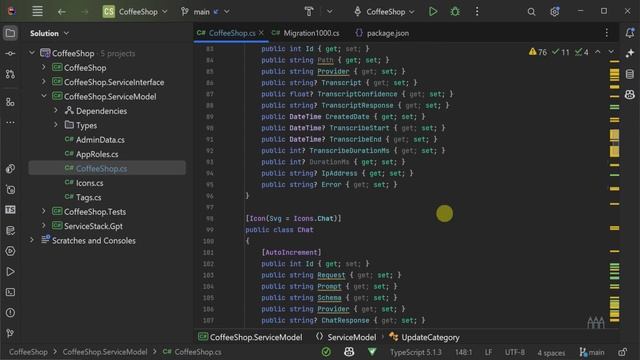
Task: Change UTF-8 file encoding
Action: [x=515, y=352]
